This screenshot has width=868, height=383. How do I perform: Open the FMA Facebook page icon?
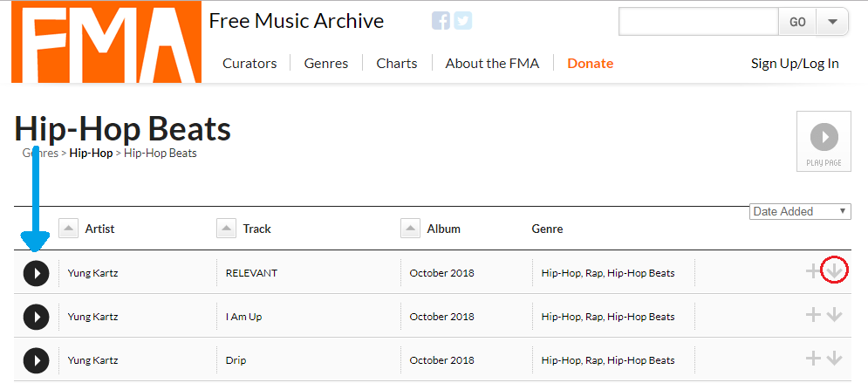tap(441, 20)
